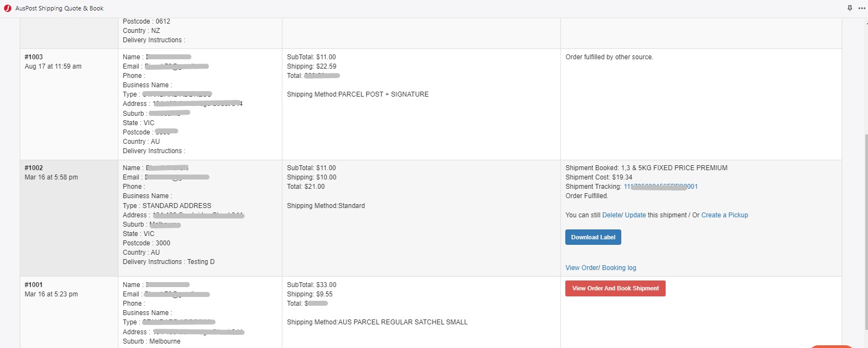
Task: Click the date Aug 17 at 11:59 am
Action: (x=53, y=66)
